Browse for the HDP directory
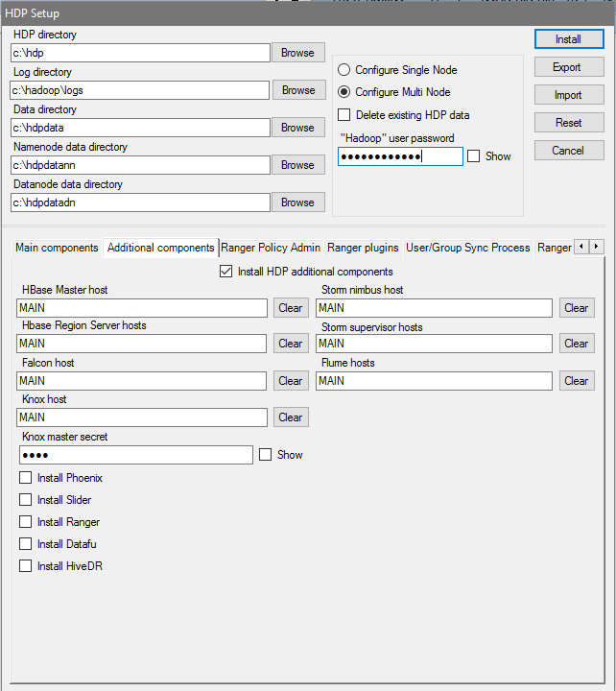616x691 pixels. tap(297, 53)
